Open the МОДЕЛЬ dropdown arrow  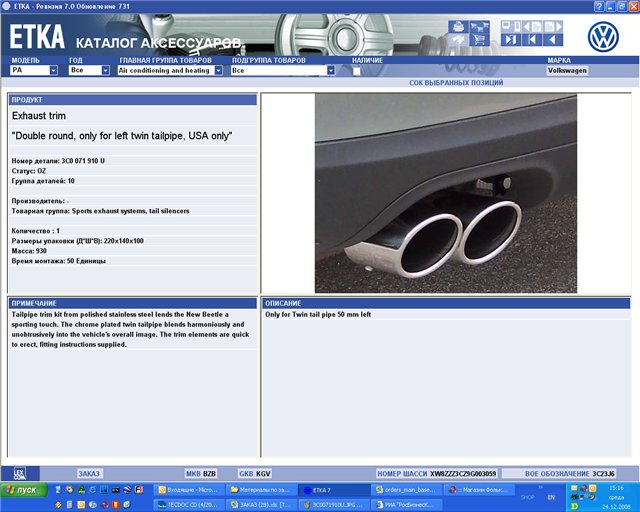53,70
